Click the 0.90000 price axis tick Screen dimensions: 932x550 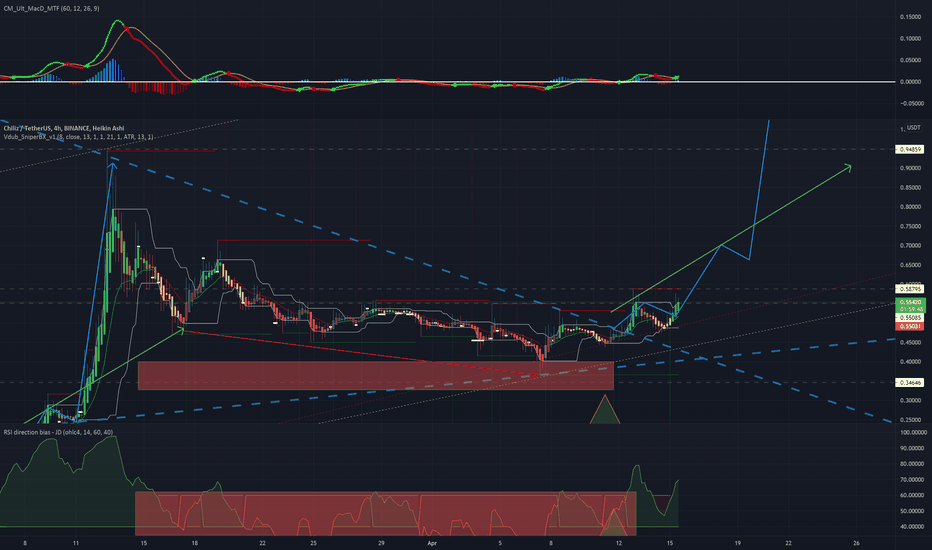(911, 168)
